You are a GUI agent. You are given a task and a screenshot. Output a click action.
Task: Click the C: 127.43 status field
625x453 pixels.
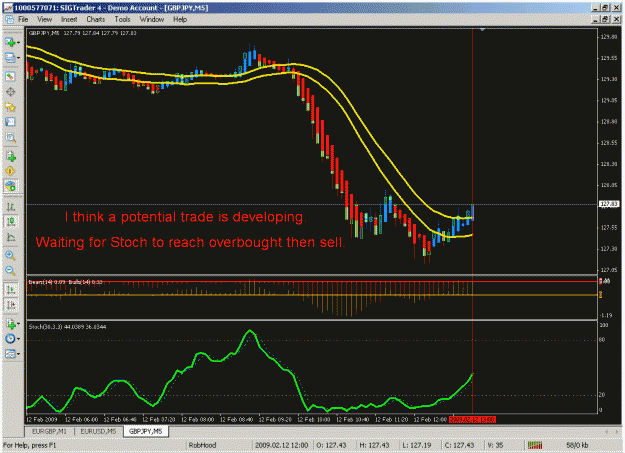coord(459,445)
